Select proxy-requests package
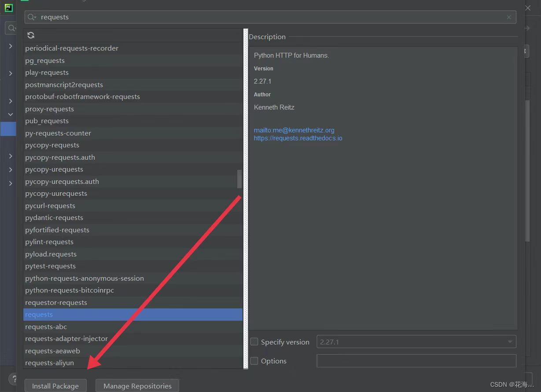The image size is (541, 392). tap(133, 109)
